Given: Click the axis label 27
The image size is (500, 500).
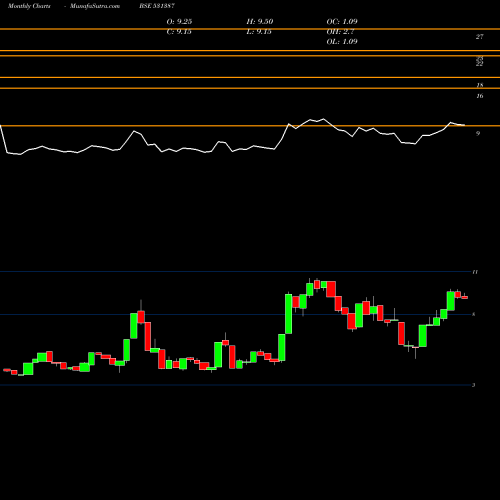Looking at the screenshot, I should click(479, 37).
